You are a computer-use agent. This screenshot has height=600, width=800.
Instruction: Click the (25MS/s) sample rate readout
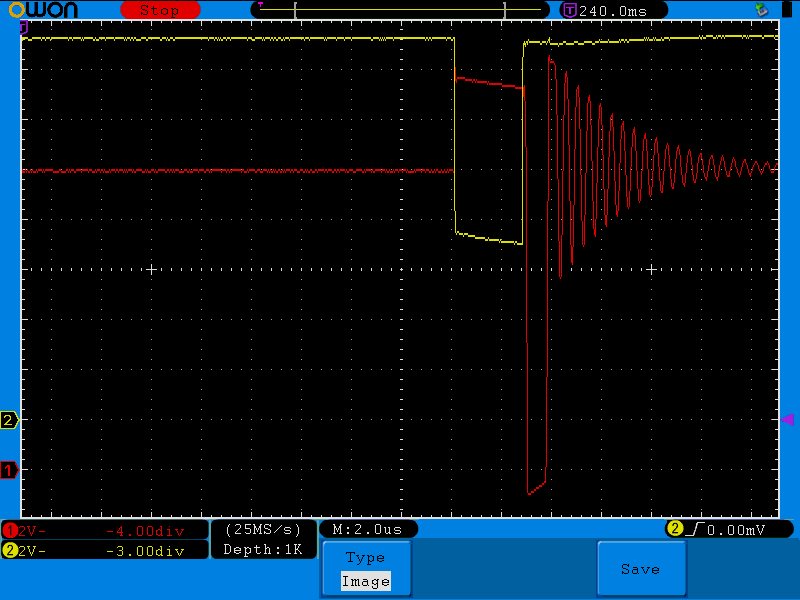tap(263, 530)
